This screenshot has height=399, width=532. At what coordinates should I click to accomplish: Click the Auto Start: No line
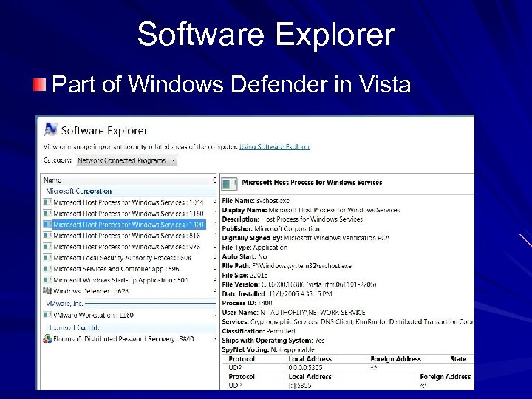pos(245,256)
